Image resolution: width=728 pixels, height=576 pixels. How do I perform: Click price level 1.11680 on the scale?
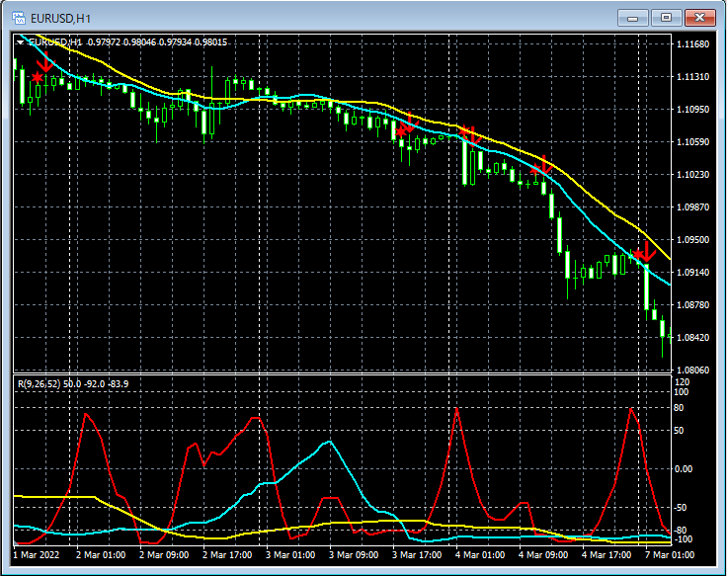click(x=693, y=44)
